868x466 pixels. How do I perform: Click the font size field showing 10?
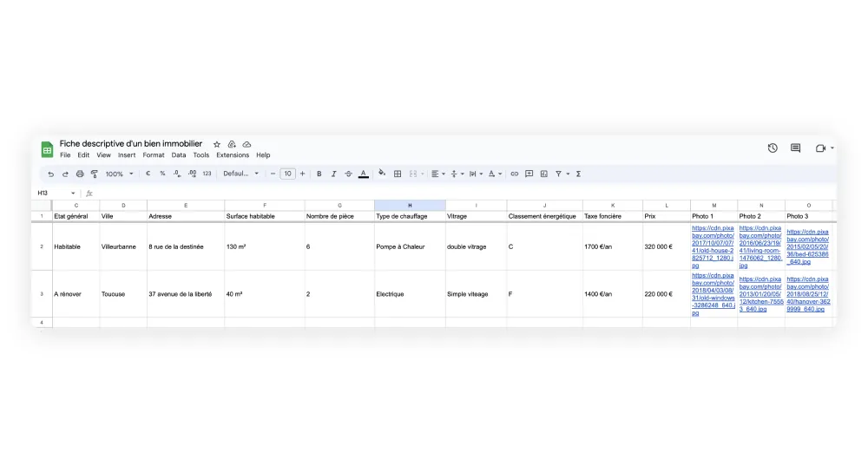[287, 174]
